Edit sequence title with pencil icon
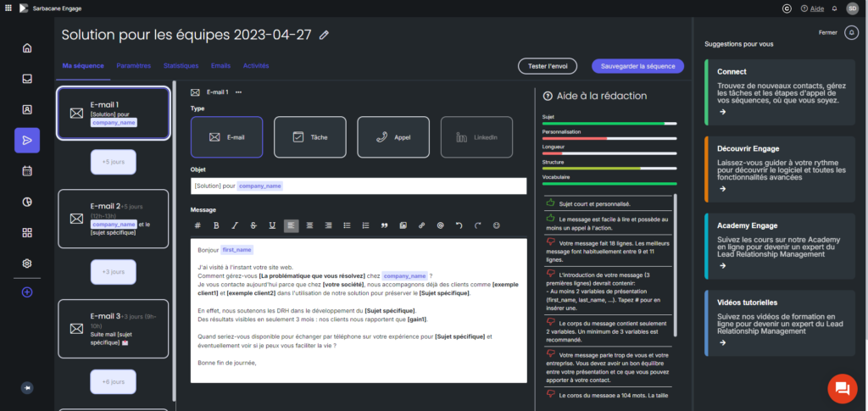The width and height of the screenshot is (868, 411). [325, 35]
